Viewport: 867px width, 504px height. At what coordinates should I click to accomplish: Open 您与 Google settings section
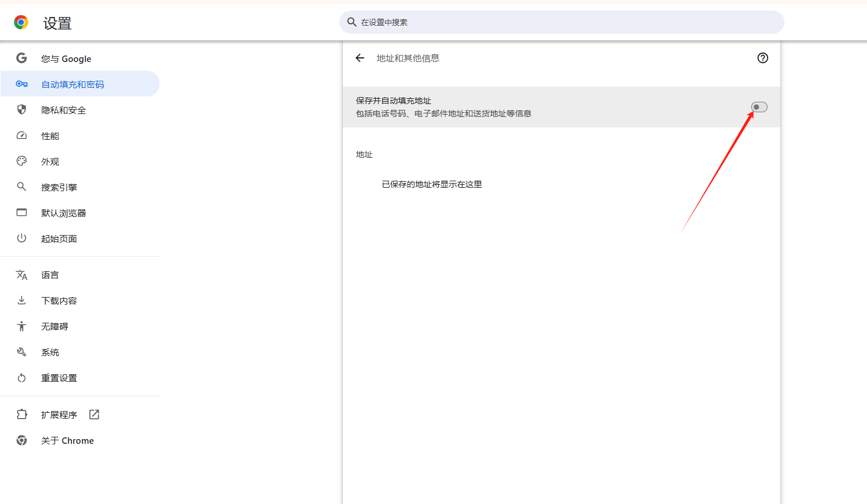pyautogui.click(x=80, y=58)
